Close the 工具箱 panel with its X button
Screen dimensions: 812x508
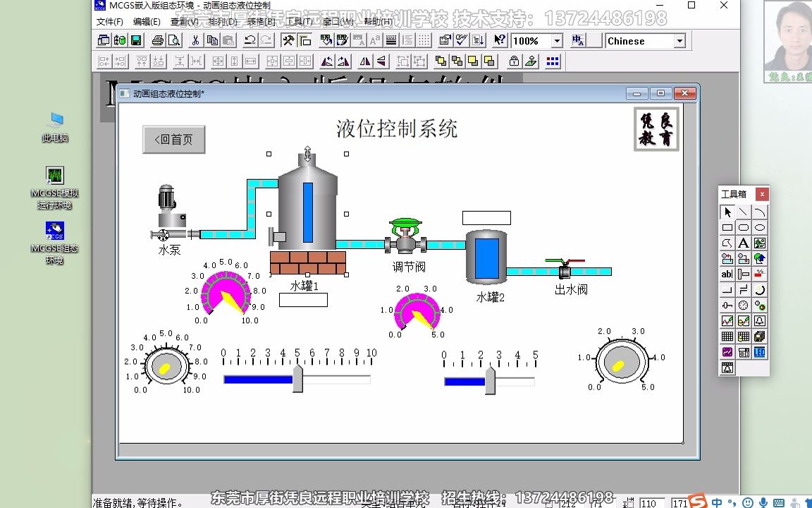[x=762, y=194]
